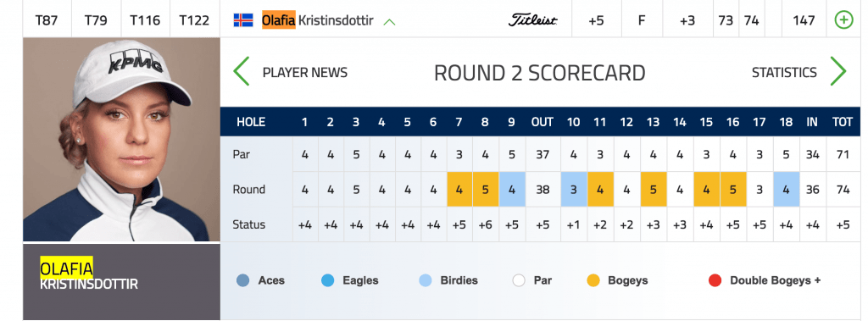Click the player portrait photo
Viewport: 868px width, 321px height.
[x=121, y=140]
